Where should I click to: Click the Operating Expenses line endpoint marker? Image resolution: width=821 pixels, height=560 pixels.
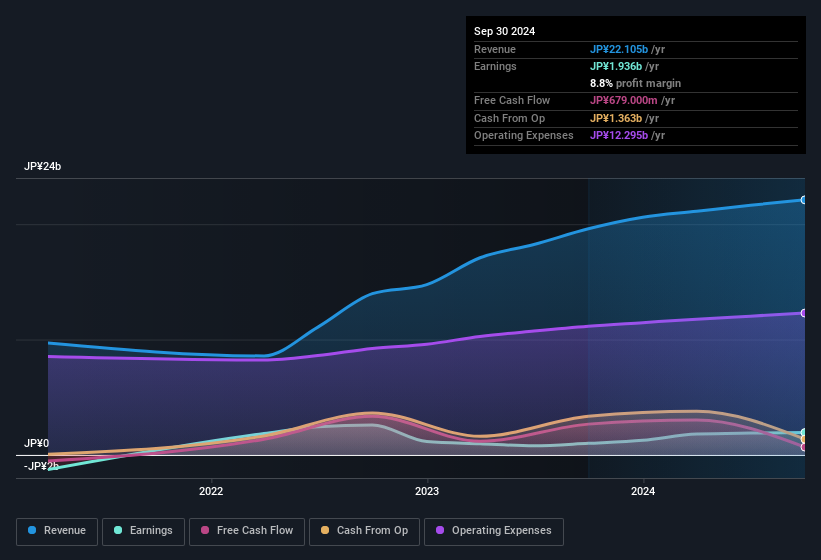(x=804, y=313)
